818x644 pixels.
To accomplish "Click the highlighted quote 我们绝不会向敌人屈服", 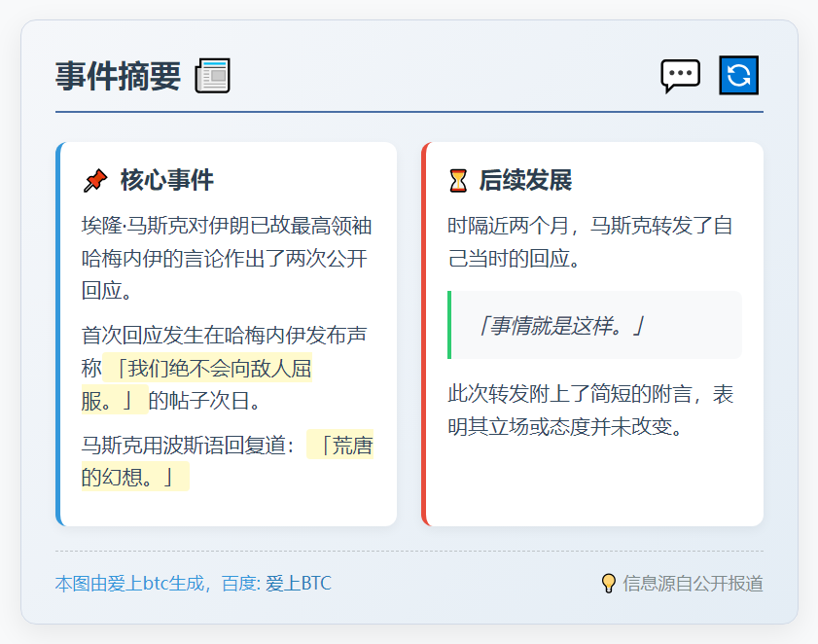I will pyautogui.click(x=196, y=384).
